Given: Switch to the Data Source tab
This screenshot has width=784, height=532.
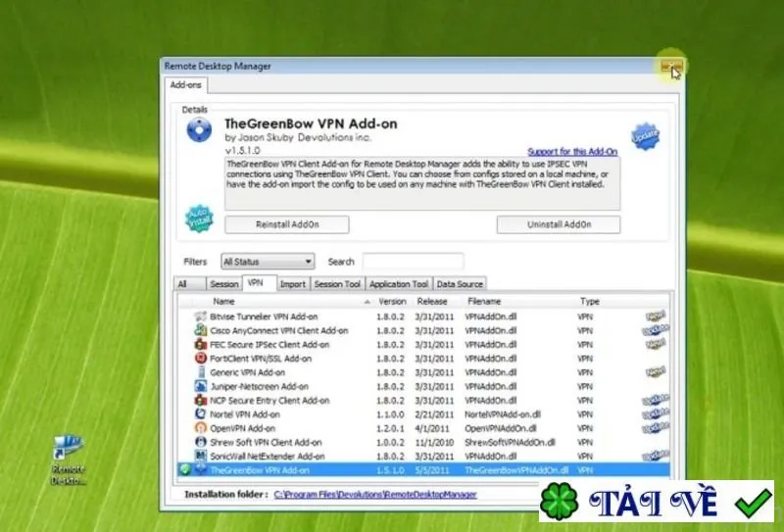Looking at the screenshot, I should pyautogui.click(x=460, y=283).
